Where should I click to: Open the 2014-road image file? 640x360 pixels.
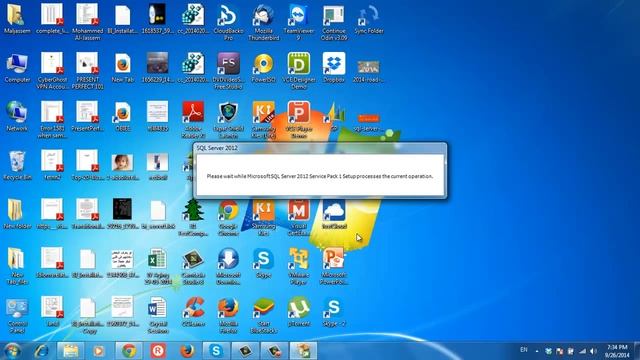pos(369,71)
